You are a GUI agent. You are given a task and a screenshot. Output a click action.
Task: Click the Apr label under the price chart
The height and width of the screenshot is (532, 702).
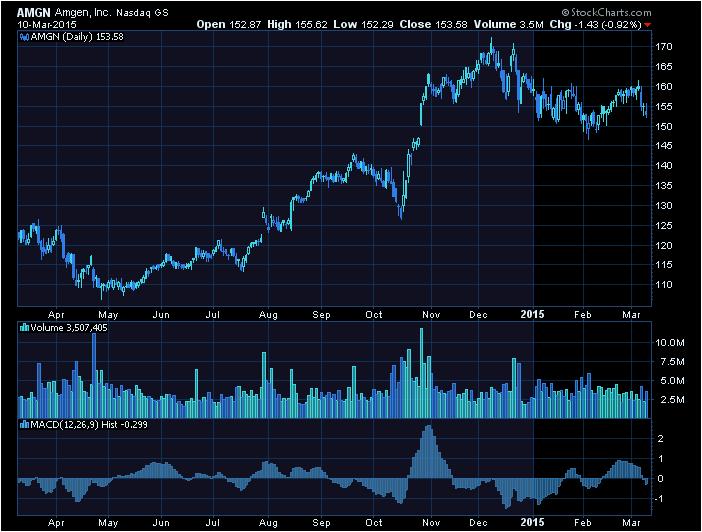[x=56, y=315]
